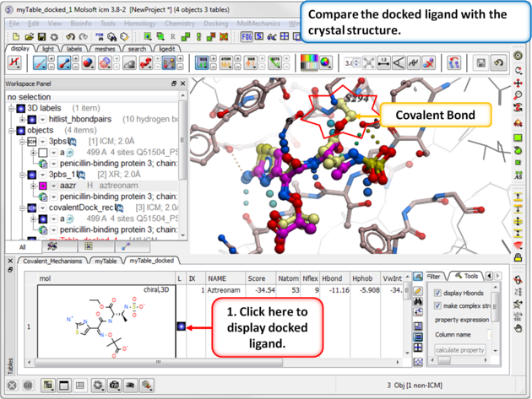Switch to the light tab

pos(48,49)
